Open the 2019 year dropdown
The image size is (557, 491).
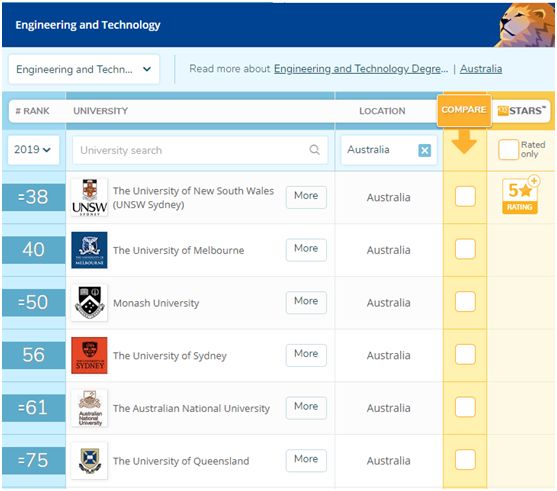[x=33, y=150]
